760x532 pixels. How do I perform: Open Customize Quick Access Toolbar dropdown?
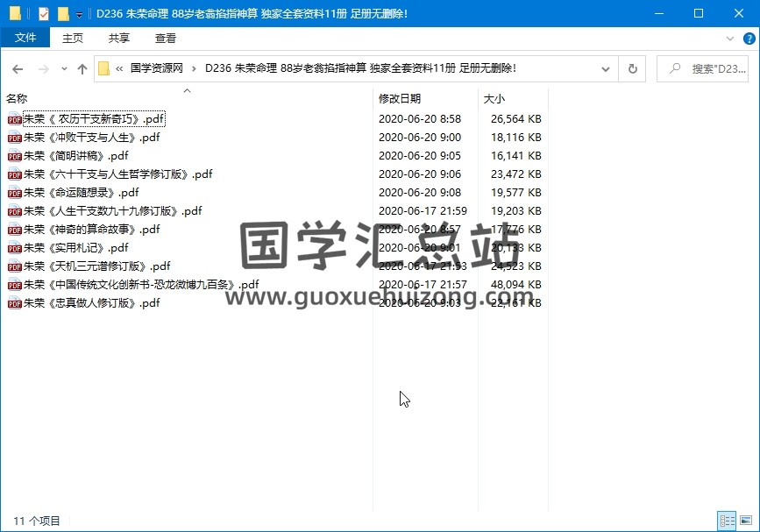click(x=79, y=15)
